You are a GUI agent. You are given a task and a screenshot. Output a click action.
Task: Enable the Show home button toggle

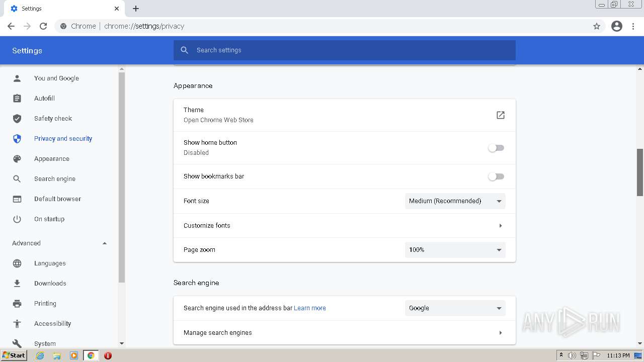496,148
